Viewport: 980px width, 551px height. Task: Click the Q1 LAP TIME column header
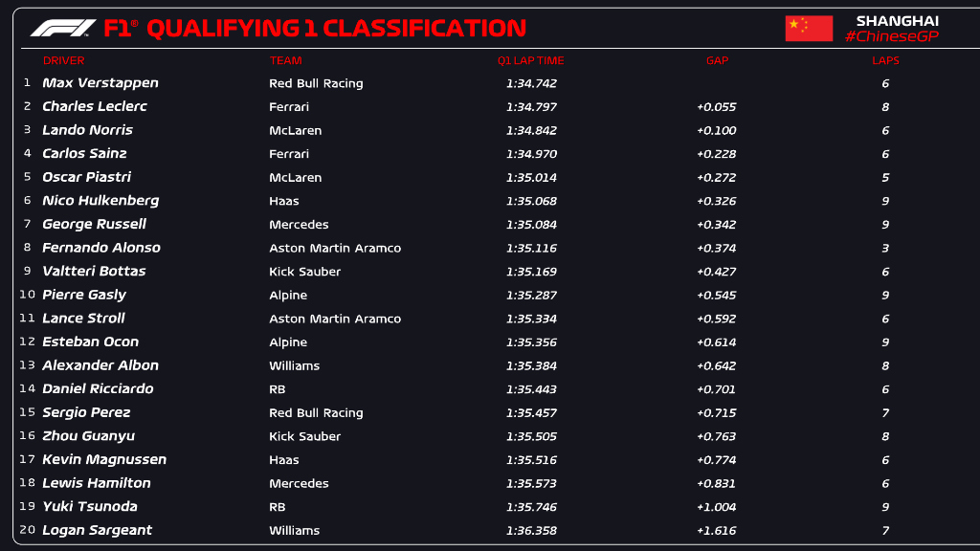pyautogui.click(x=531, y=60)
